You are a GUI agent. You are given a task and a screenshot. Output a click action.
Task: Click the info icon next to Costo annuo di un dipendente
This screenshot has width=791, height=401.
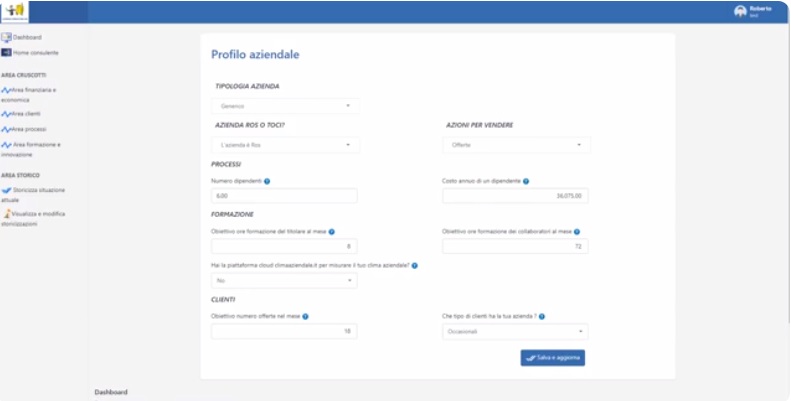coord(526,181)
